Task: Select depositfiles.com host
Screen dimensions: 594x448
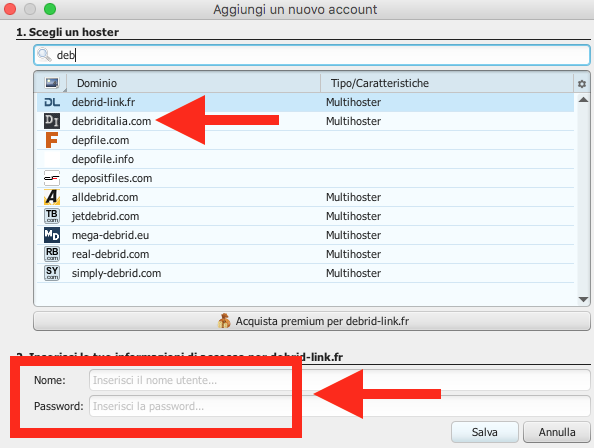Action: 305,178
